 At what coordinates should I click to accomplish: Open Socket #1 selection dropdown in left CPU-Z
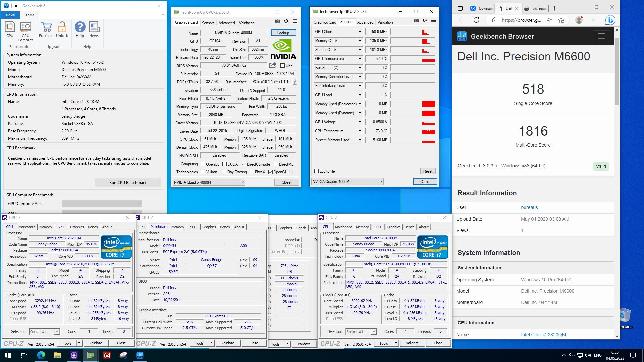coord(44,331)
